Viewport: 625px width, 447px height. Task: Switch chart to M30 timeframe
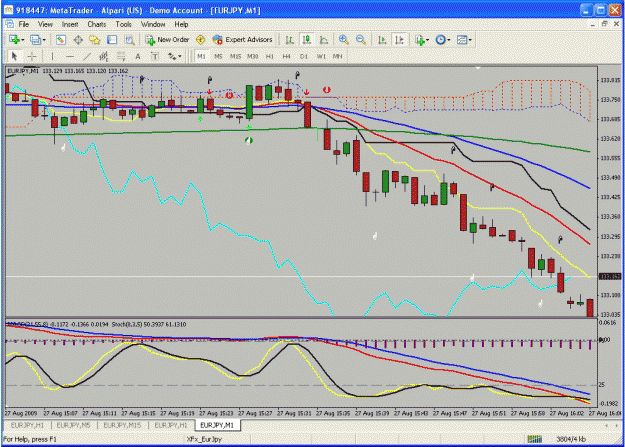click(x=252, y=57)
